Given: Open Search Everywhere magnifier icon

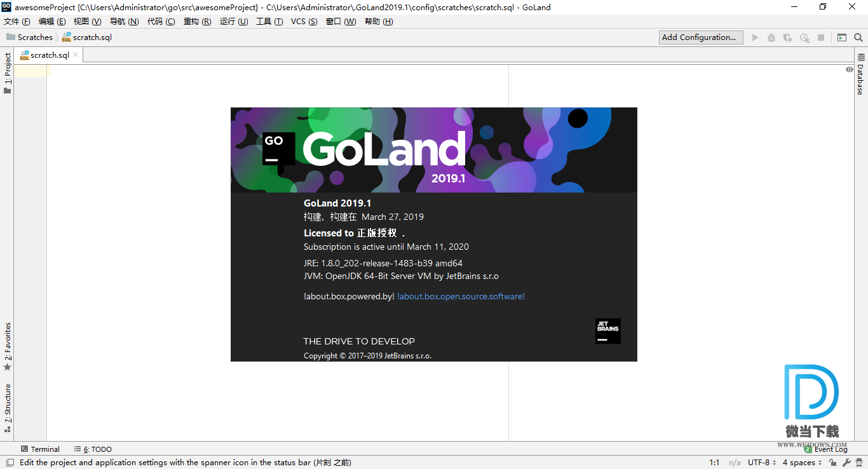Looking at the screenshot, I should tap(858, 37).
